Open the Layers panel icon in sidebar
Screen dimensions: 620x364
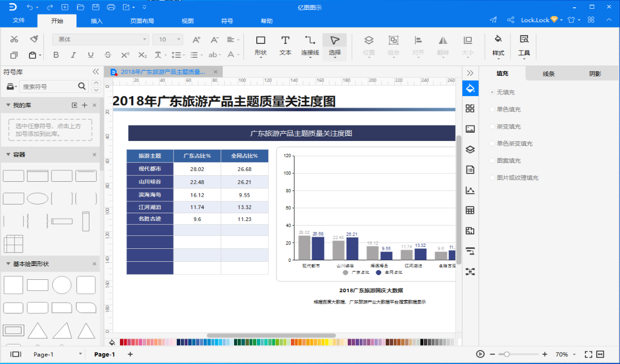[470, 149]
